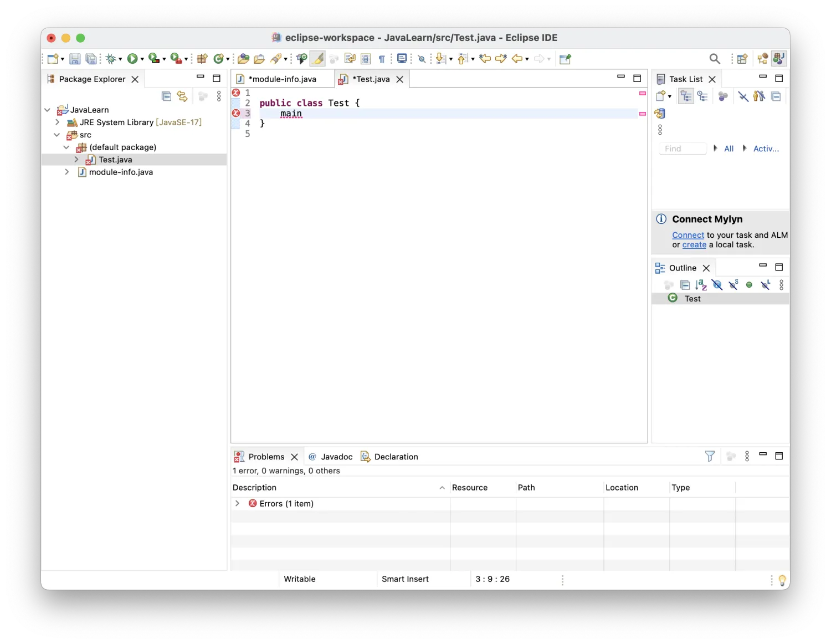Start debugging with the bug icon

[111, 59]
